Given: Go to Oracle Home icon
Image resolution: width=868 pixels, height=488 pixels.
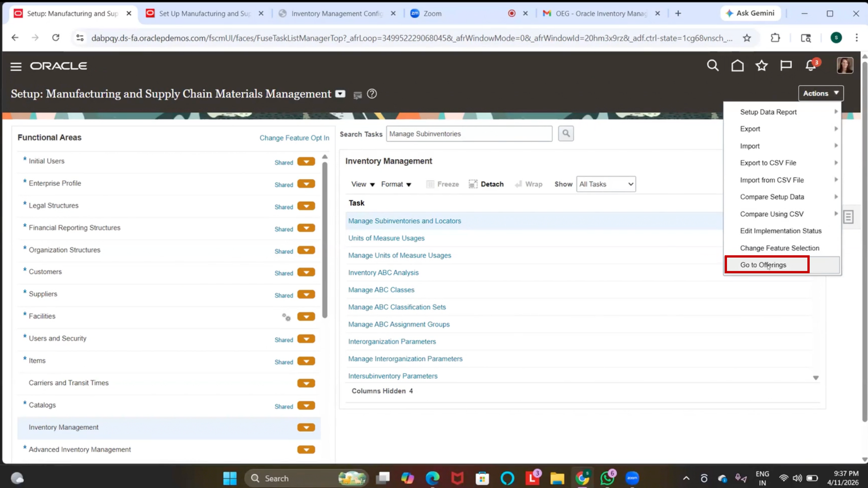Looking at the screenshot, I should pos(737,66).
